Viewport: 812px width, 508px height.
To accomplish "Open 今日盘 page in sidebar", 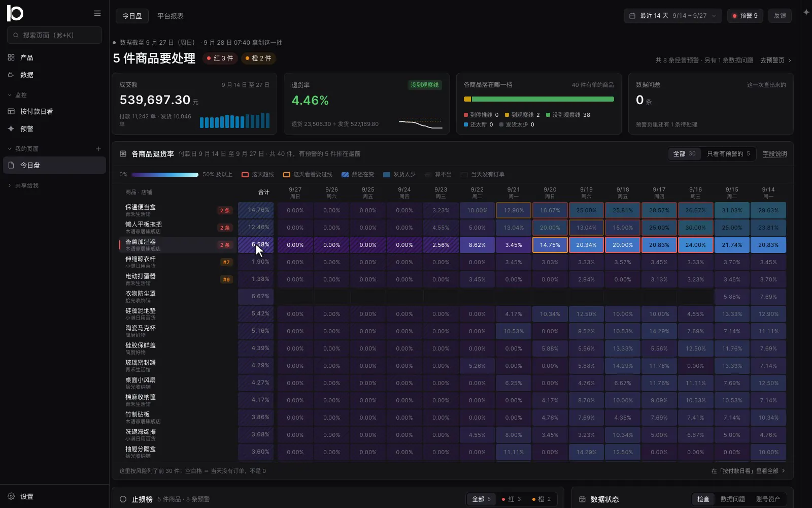I will [x=54, y=165].
